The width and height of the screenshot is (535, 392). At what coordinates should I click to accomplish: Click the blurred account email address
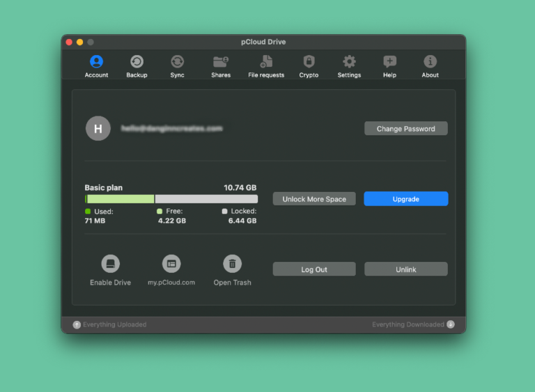coord(172,128)
